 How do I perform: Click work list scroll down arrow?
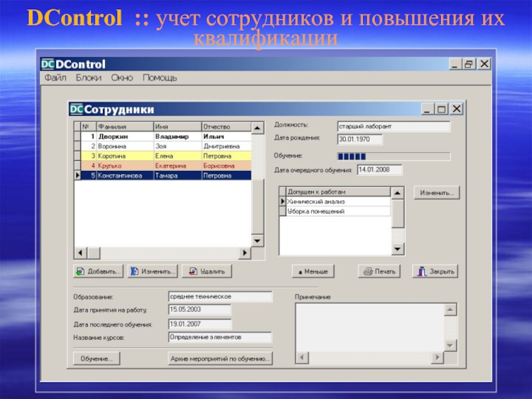(x=397, y=249)
